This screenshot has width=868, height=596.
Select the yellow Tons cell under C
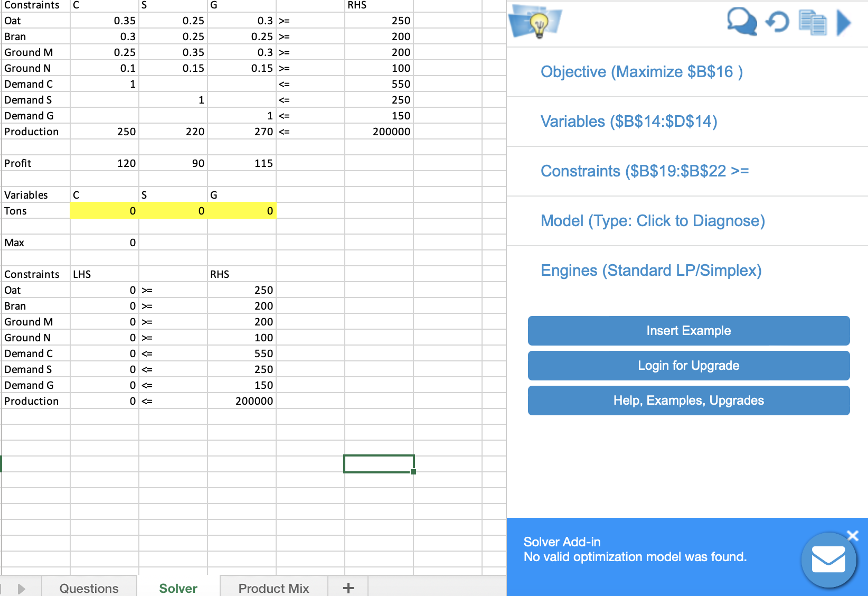(103, 210)
